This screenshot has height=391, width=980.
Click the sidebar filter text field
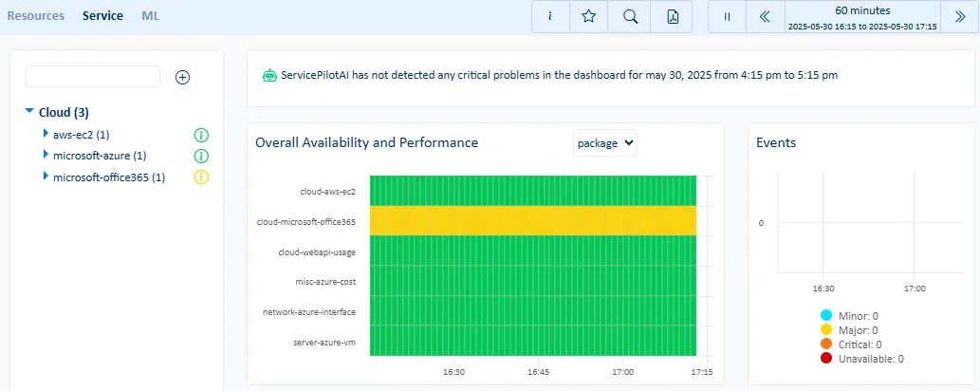pos(93,76)
